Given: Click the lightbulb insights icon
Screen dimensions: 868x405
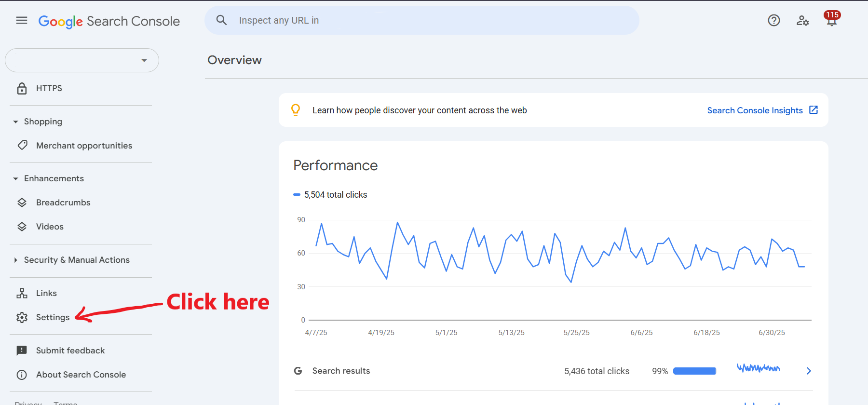Looking at the screenshot, I should point(296,110).
